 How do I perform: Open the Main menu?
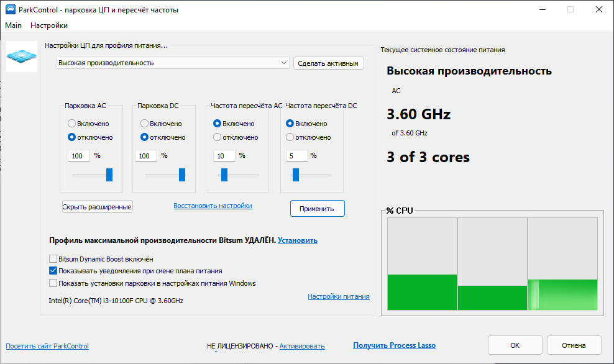coord(13,25)
